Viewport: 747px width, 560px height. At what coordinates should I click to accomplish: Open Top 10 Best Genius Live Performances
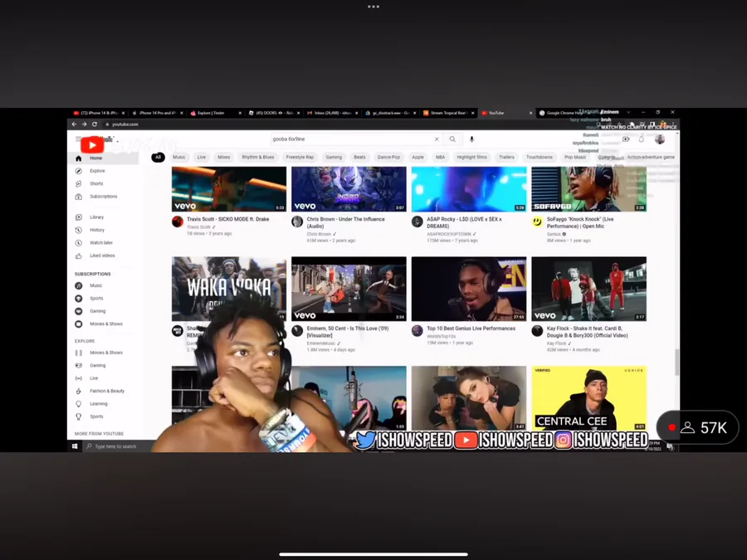471,329
